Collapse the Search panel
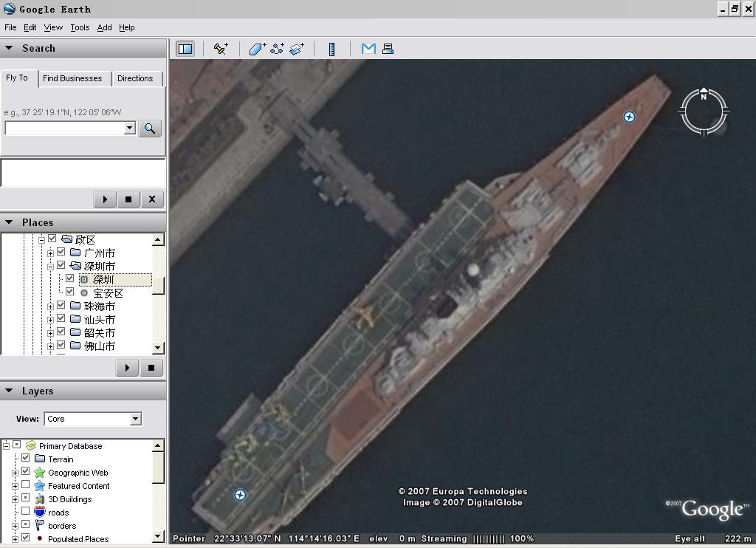The width and height of the screenshot is (756, 548). (9, 48)
